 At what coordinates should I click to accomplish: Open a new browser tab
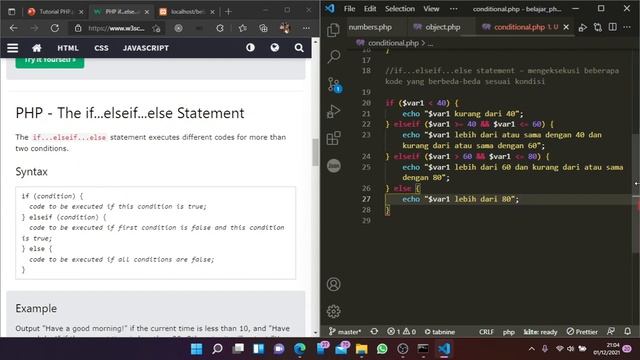coord(228,11)
